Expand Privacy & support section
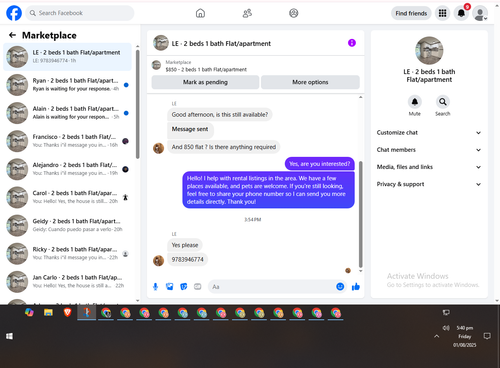The image size is (500, 368). [429, 184]
